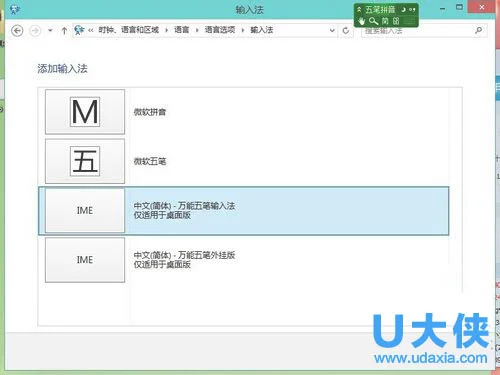
Task: Click the 微软五笔 五 icon tile
Action: click(85, 161)
